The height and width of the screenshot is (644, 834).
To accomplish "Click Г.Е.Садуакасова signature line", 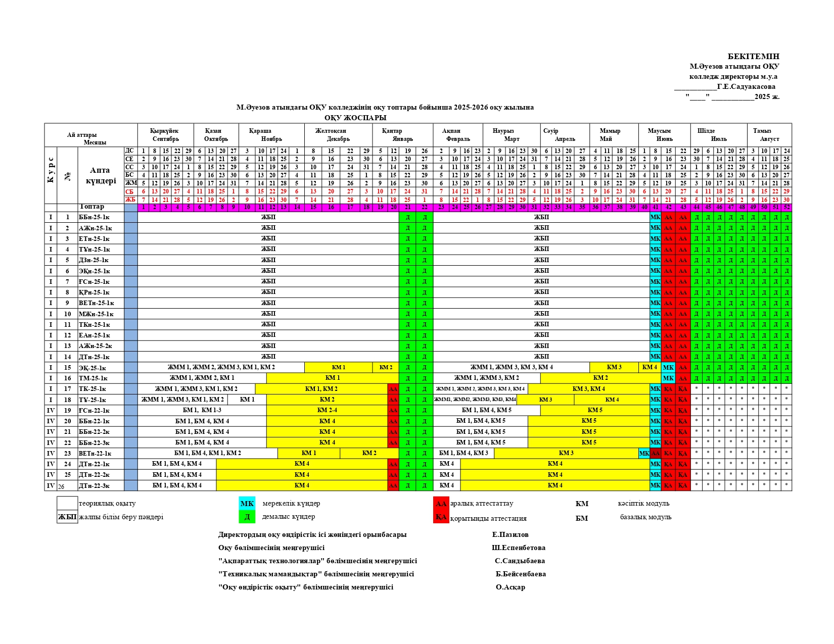I will [725, 87].
